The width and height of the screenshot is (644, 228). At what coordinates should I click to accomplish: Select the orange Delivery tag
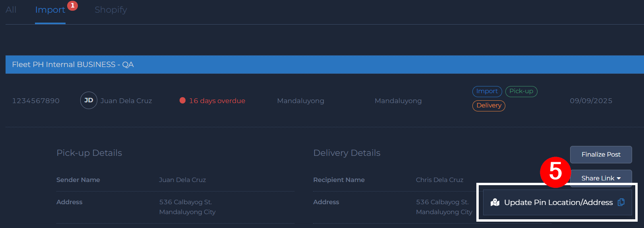pyautogui.click(x=489, y=105)
